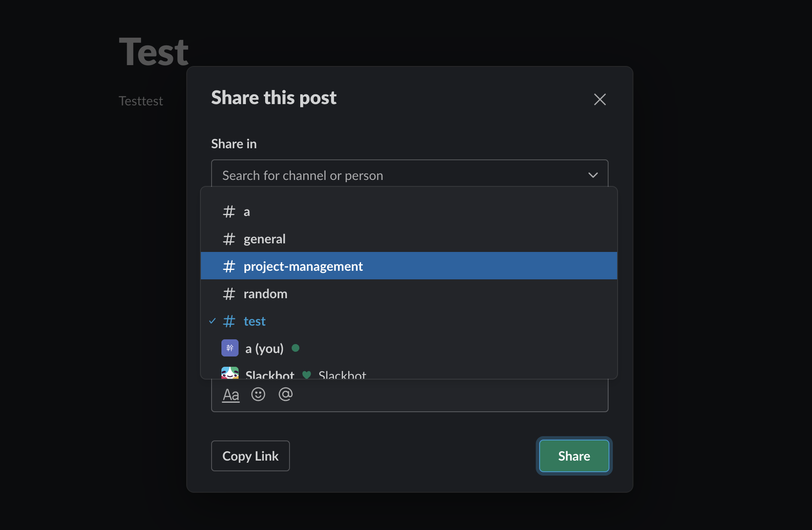Close the Share this post dialog

tap(600, 99)
